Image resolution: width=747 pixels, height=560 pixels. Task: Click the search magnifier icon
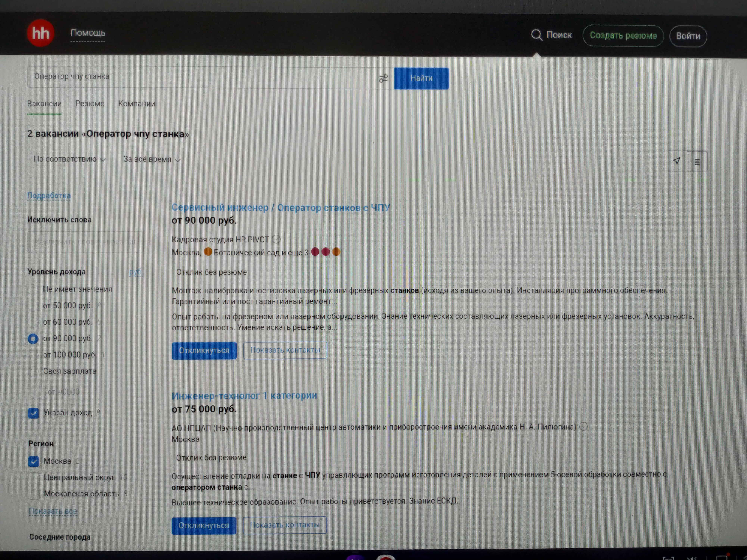[536, 35]
